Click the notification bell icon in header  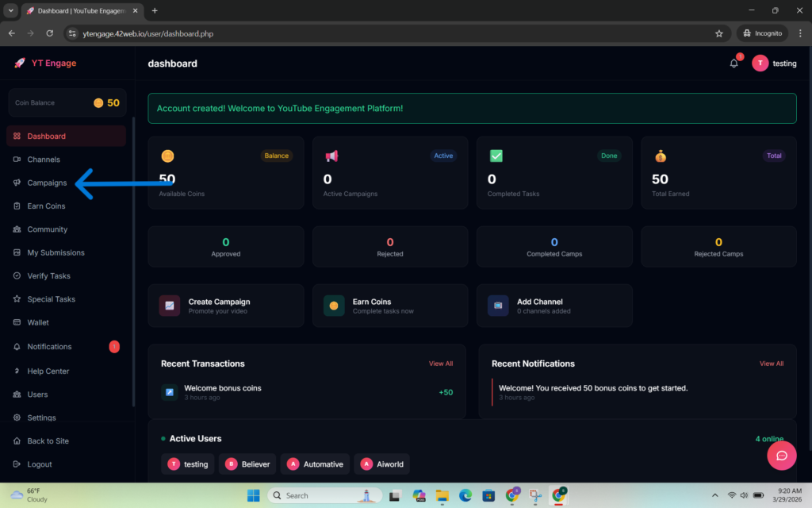point(733,63)
